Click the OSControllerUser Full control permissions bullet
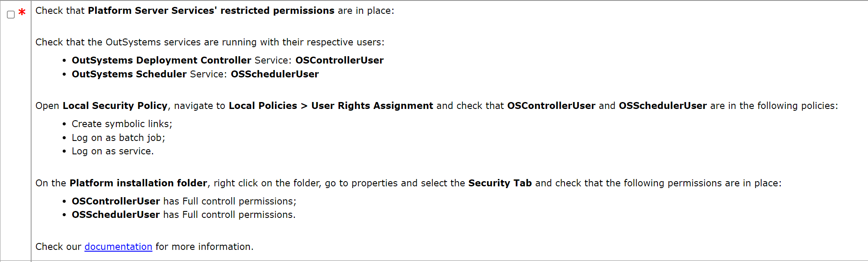This screenshot has width=868, height=262. [x=184, y=201]
